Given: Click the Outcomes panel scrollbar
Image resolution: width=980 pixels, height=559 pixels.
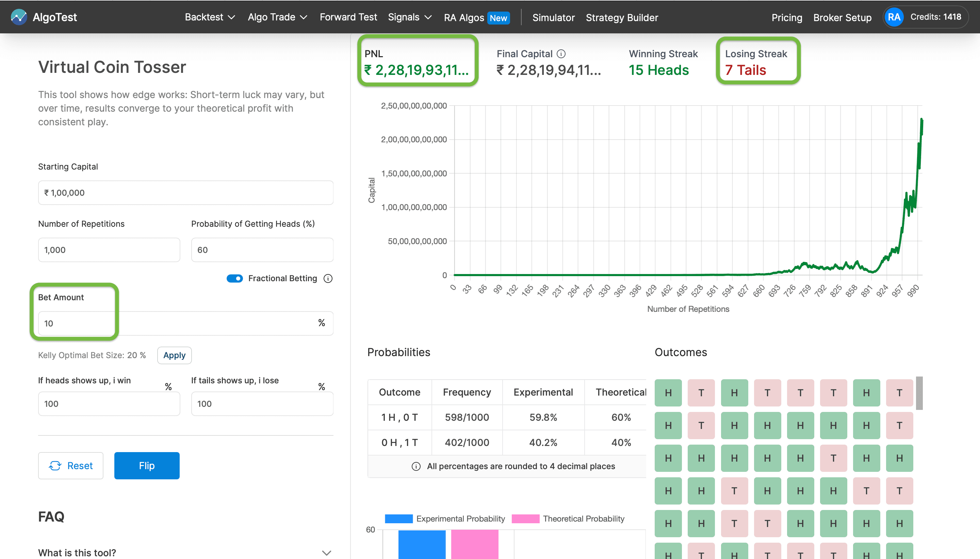Looking at the screenshot, I should 919,394.
